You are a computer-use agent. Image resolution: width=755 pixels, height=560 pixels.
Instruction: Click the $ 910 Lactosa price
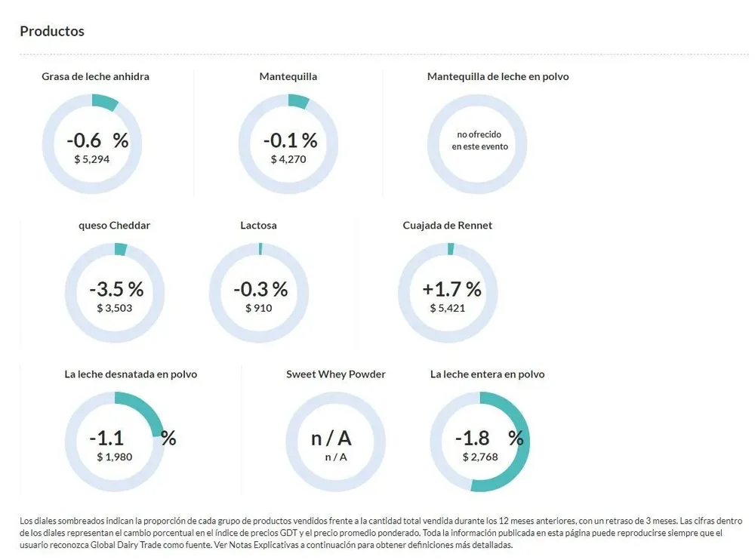point(259,308)
